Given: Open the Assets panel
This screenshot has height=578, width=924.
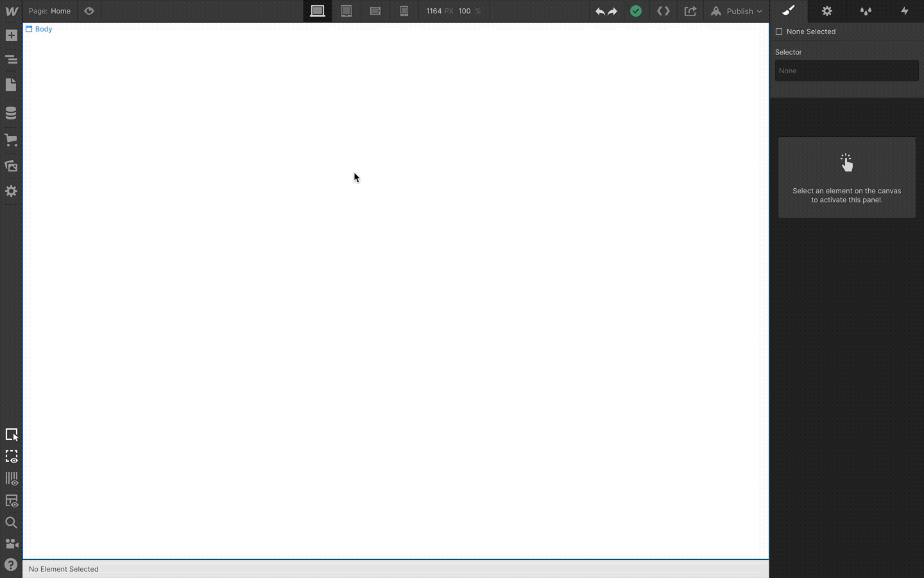Looking at the screenshot, I should point(11,166).
